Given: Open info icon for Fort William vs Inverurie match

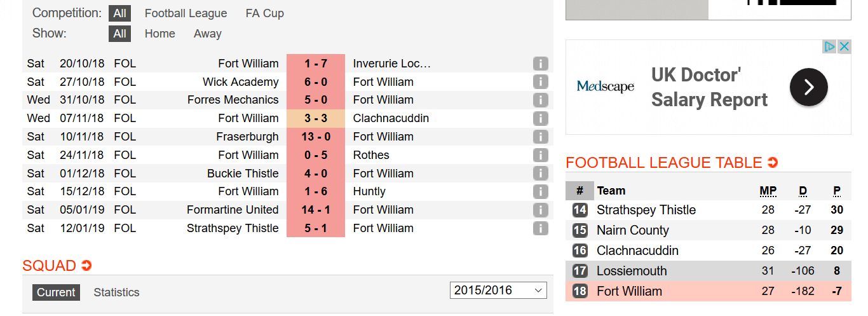Looking at the screenshot, I should tap(540, 64).
